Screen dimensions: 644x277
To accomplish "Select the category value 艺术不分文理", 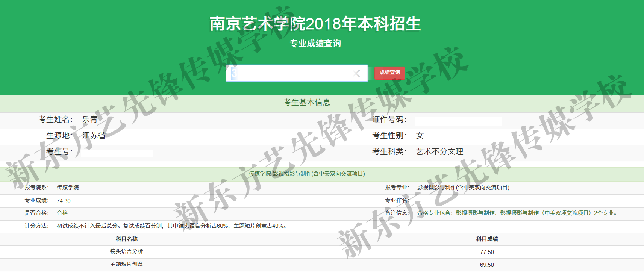I will 439,151.
